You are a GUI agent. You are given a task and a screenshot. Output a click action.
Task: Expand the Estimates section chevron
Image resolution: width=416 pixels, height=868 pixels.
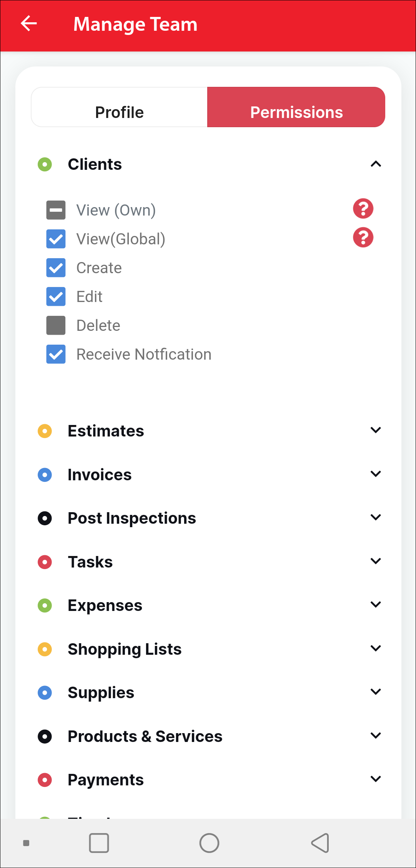(376, 430)
